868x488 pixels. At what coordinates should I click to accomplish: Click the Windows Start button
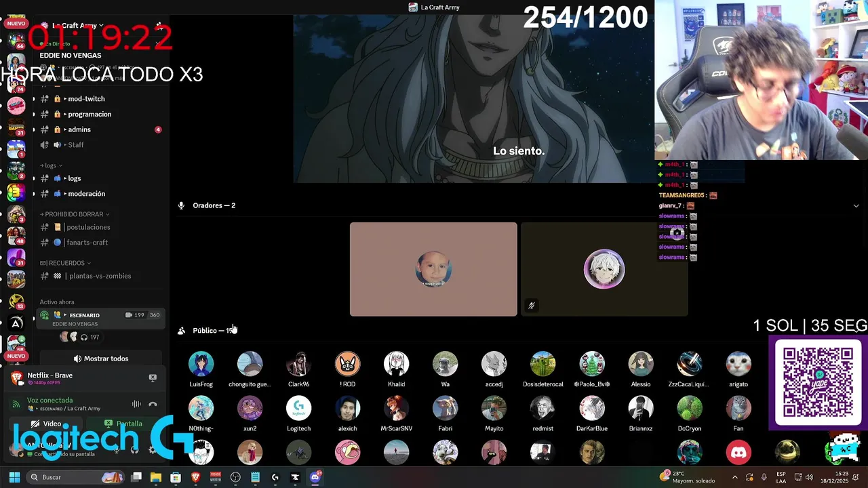pos(14,477)
